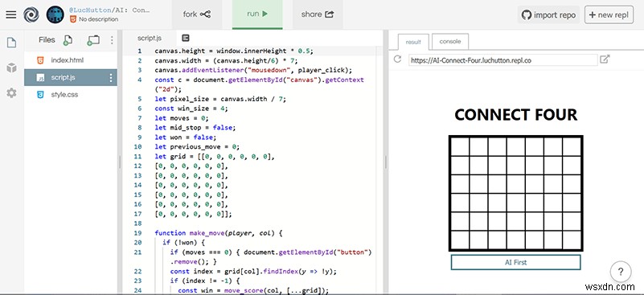This screenshot has width=644, height=295.
Task: Click line number 19 in the gutter
Action: (137, 233)
